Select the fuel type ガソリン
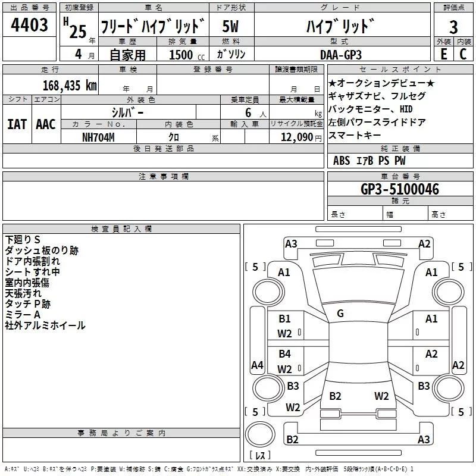 tap(231, 54)
